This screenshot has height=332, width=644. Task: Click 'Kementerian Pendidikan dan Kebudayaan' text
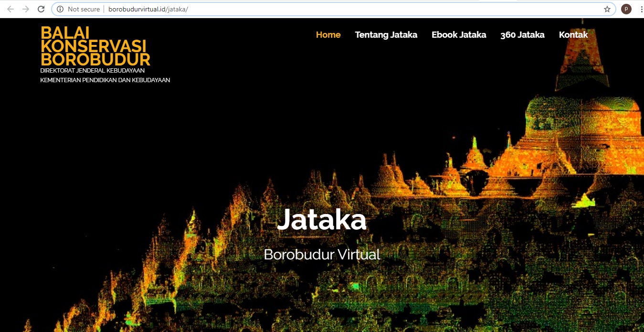pyautogui.click(x=105, y=80)
